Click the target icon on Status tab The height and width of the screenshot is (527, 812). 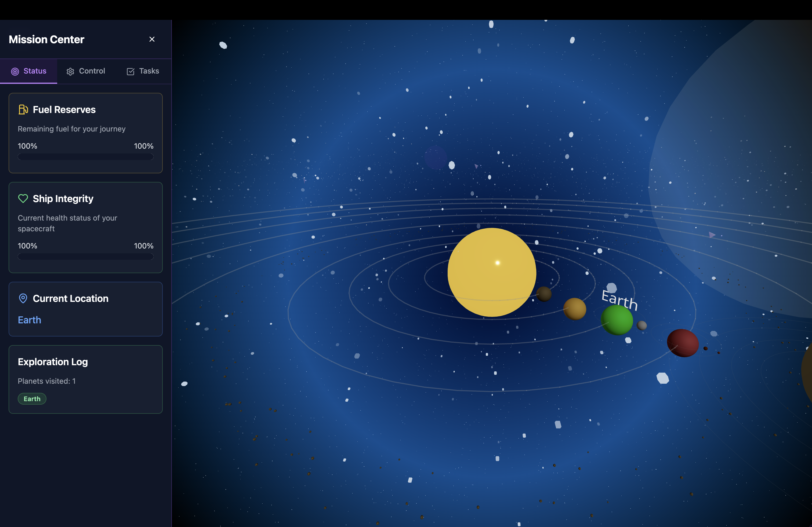[15, 71]
